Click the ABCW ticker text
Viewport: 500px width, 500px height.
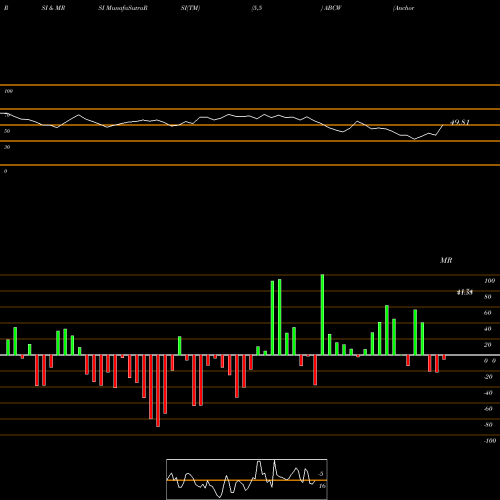tap(333, 8)
